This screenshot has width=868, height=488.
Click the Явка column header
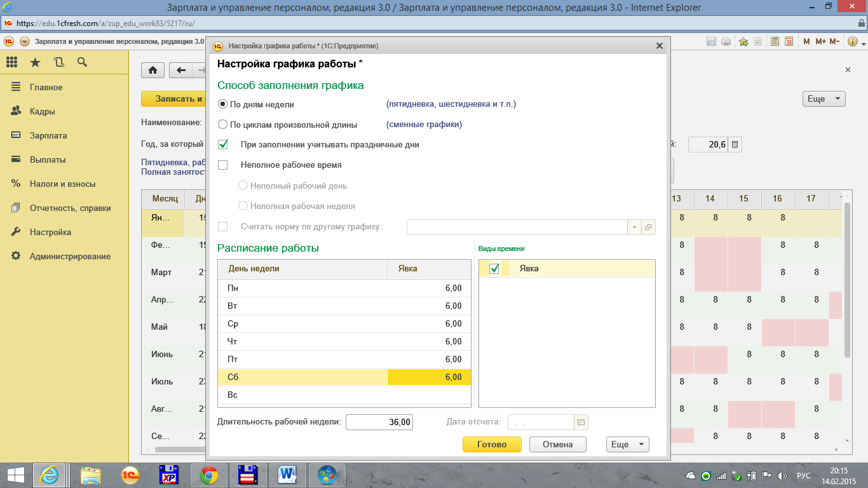(x=429, y=269)
